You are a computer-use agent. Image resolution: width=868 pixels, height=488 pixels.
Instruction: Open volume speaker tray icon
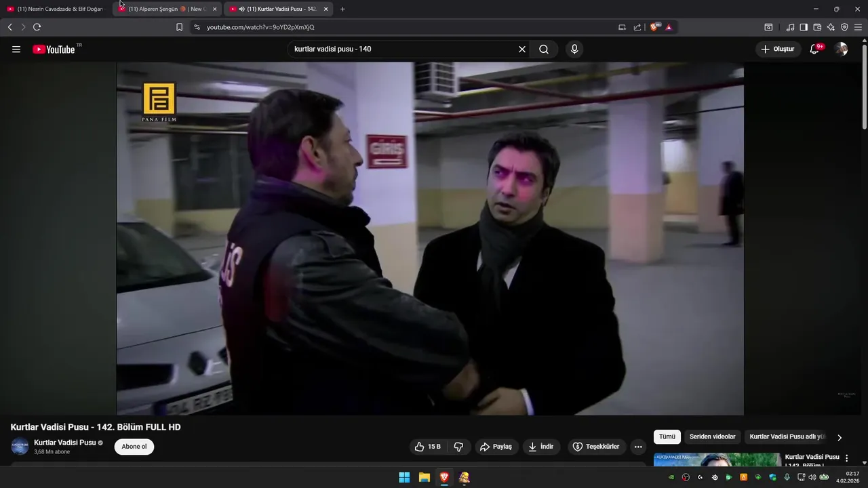coord(812,477)
